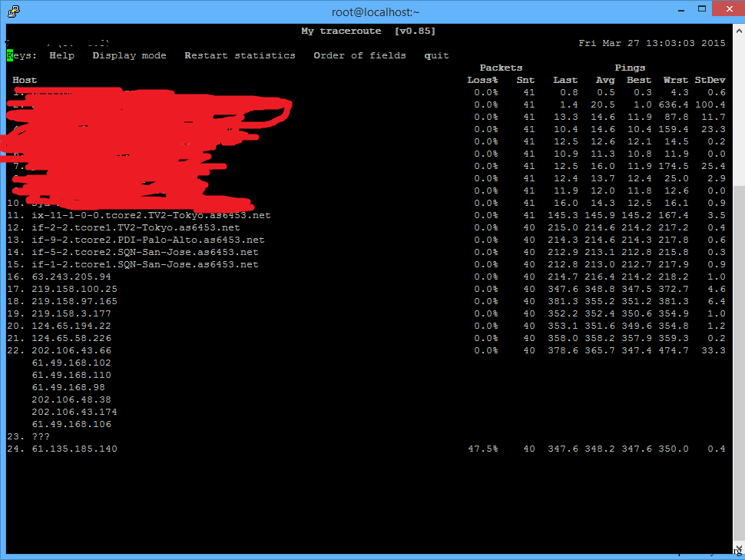Click the Pings group header

(x=630, y=68)
